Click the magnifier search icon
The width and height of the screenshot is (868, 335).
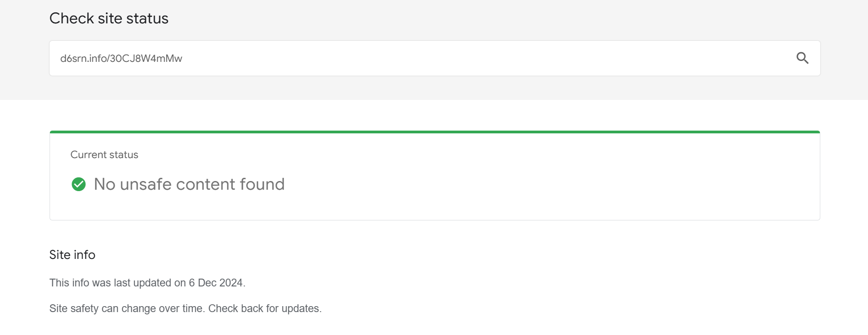click(802, 58)
